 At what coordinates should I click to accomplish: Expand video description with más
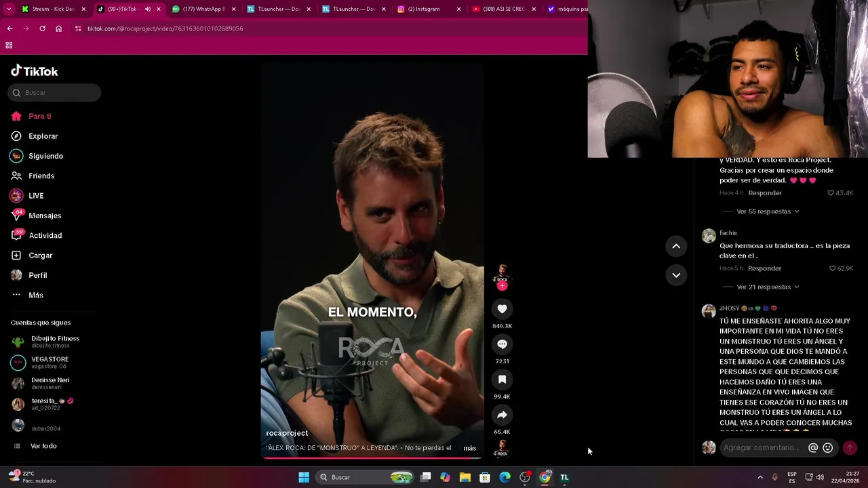(470, 448)
